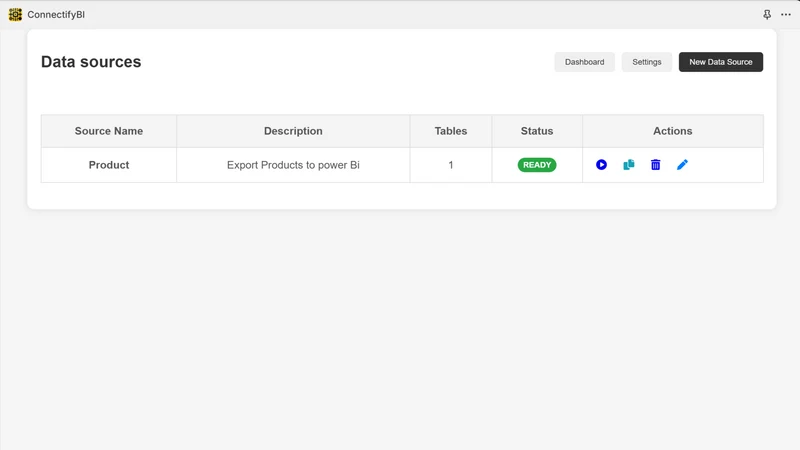The image size is (800, 450).
Task: Run the Product data source export
Action: coord(601,165)
